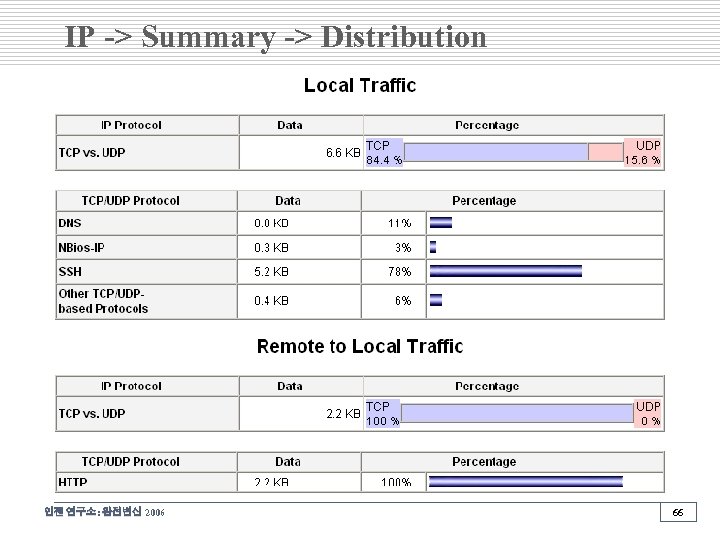
Task: Select the 'Remote to Local Traffic' heading
Action: (x=360, y=346)
